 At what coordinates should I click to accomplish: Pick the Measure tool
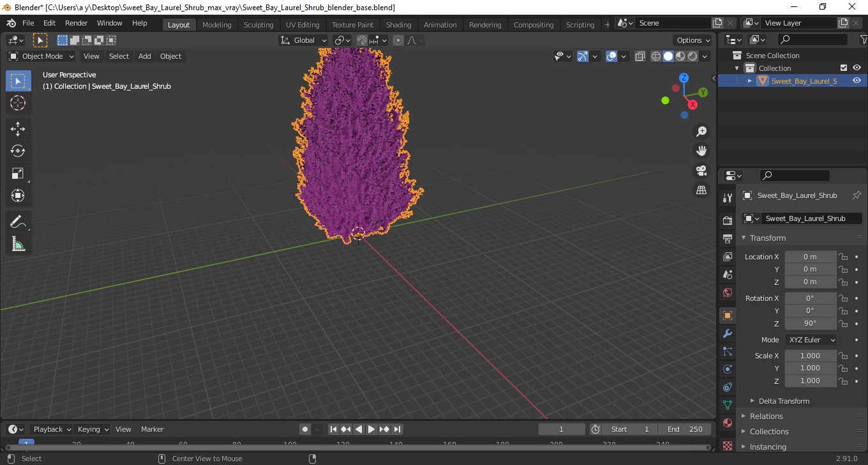point(18,244)
